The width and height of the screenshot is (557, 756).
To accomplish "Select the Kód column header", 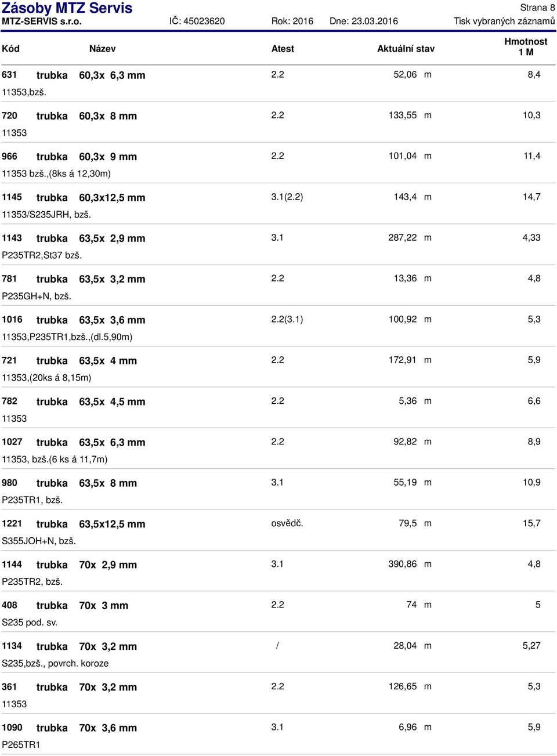I will point(10,49).
